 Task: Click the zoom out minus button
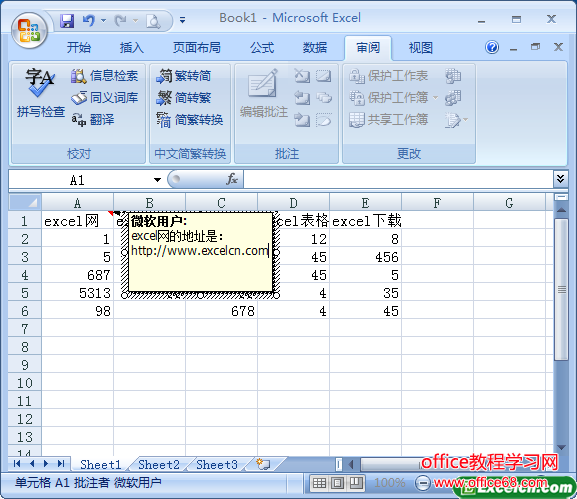422,483
